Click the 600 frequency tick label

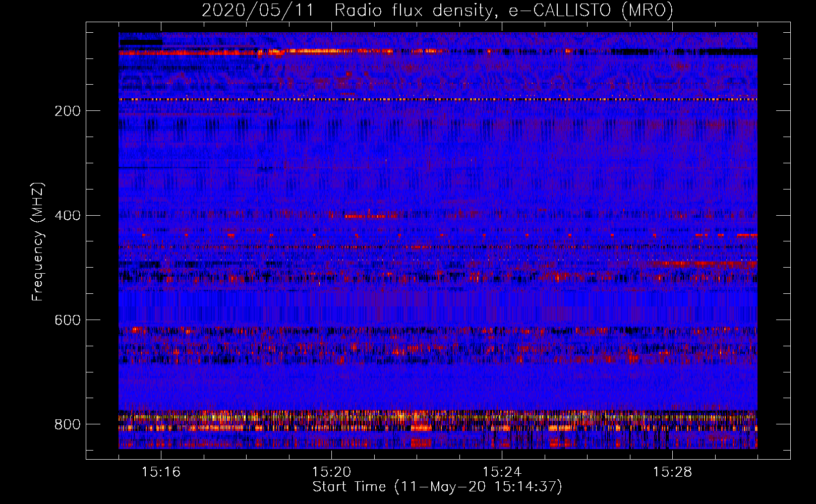click(x=67, y=321)
